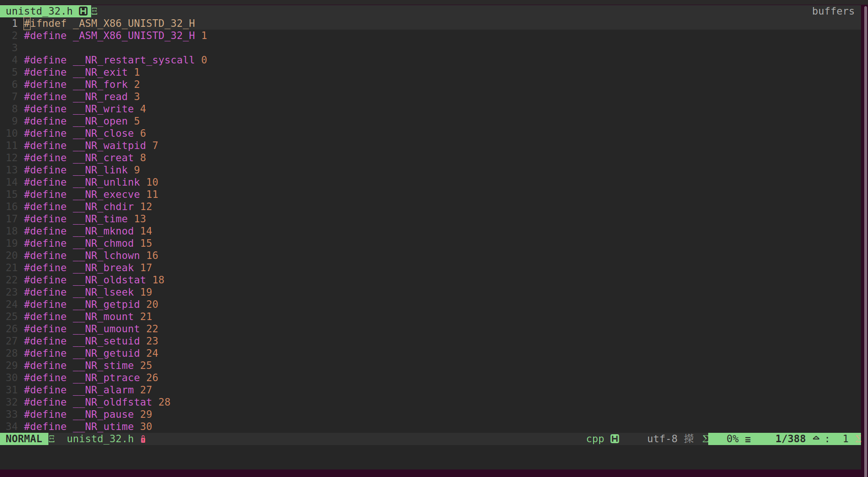The image size is (868, 477).
Task: Click line number 3 in the gutter
Action: 15,48
